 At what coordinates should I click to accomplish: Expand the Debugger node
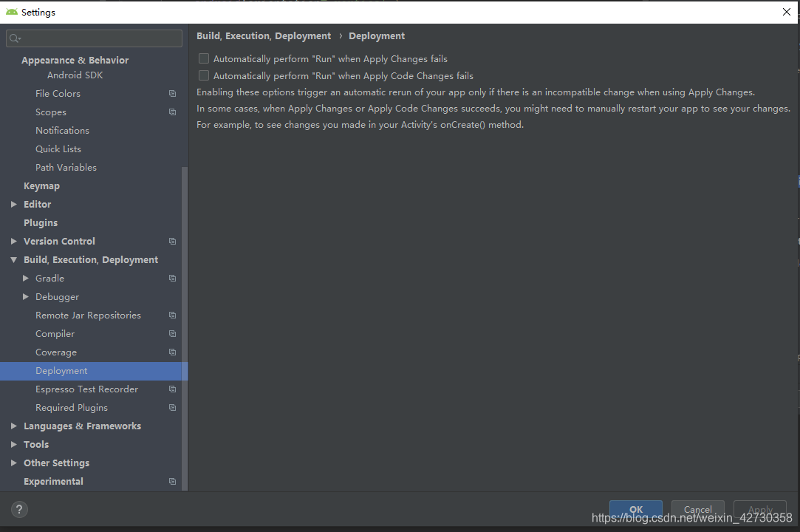(26, 296)
